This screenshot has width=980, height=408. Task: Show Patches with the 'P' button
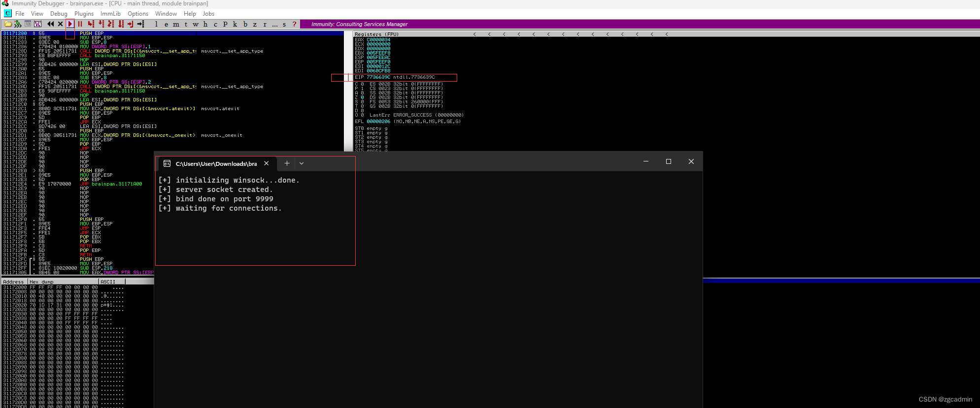pyautogui.click(x=225, y=24)
